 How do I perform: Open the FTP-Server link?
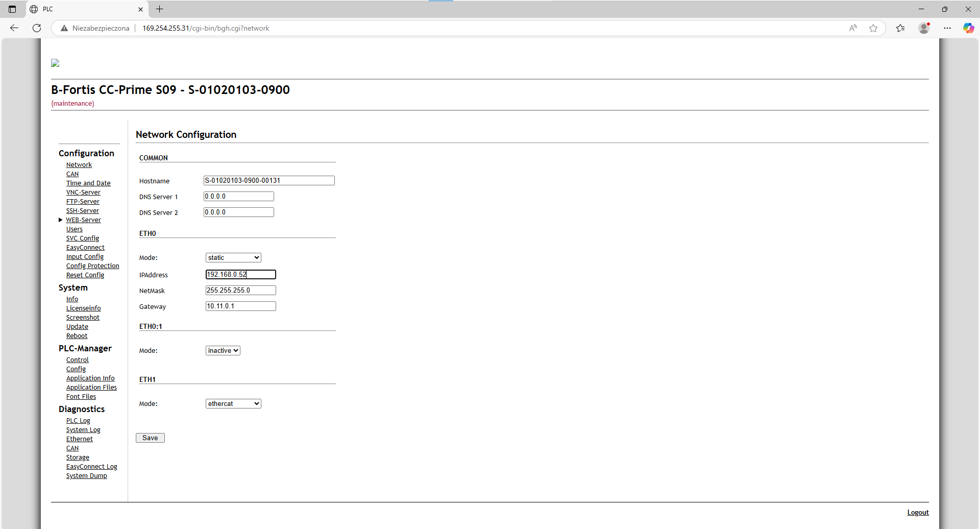tap(83, 202)
